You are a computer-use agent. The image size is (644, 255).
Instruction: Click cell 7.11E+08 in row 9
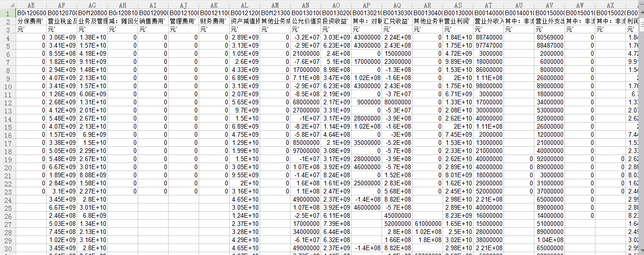306,78
